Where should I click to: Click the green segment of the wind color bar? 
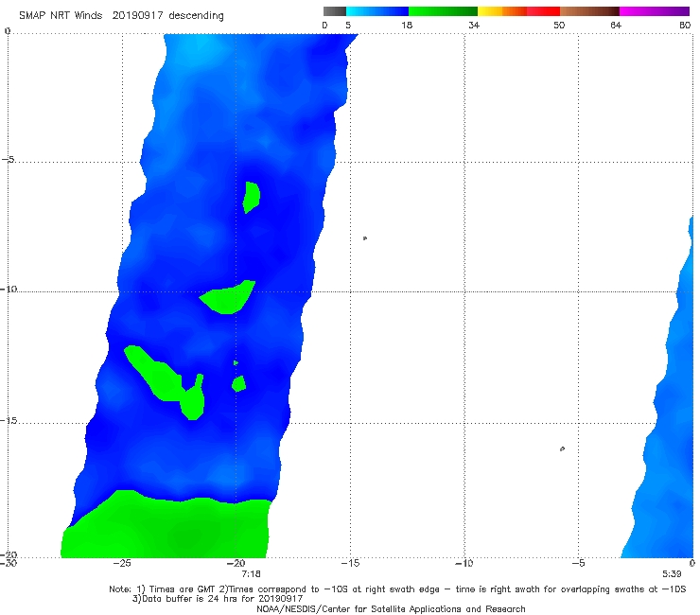coord(443,11)
